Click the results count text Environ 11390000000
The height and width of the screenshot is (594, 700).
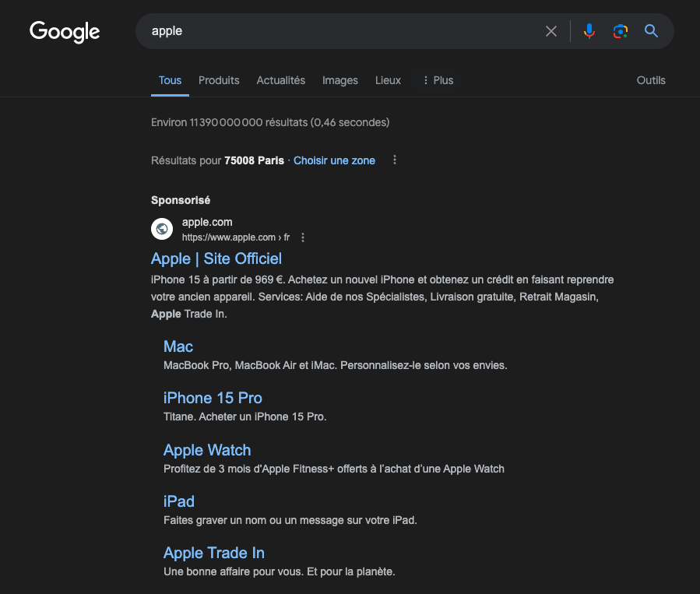coord(270,122)
